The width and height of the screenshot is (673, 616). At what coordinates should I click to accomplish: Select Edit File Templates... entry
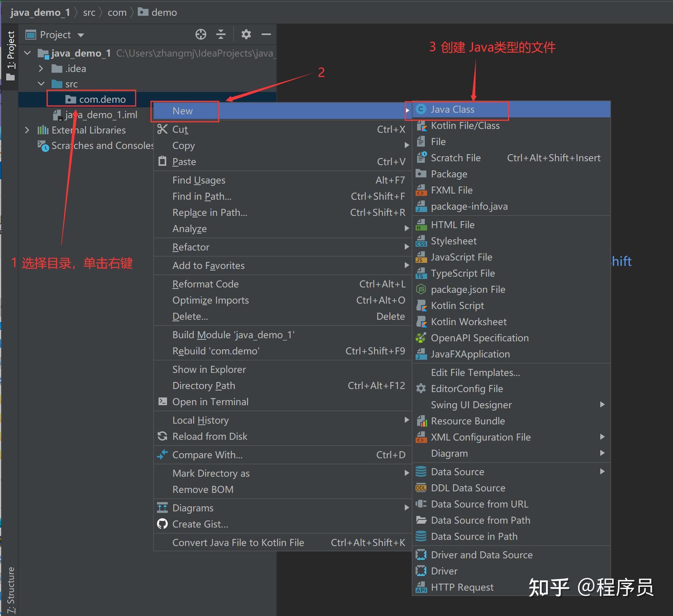511,372
